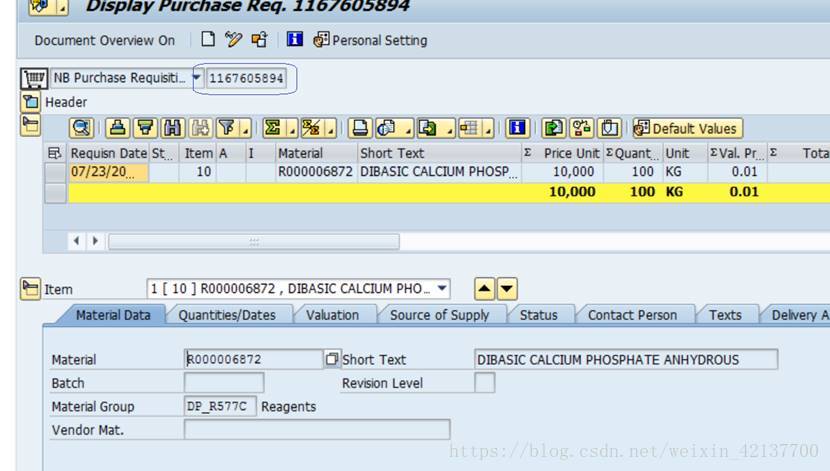Screen dimensions: 830x471
Task: Open the layout dropdown arrow
Action: [x=488, y=129]
